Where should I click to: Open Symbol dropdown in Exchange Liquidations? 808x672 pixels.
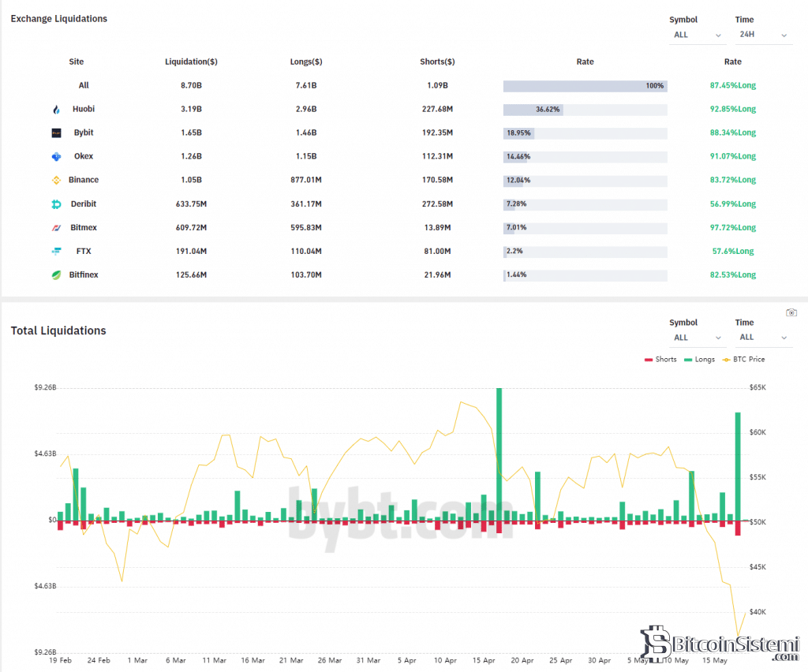click(x=697, y=35)
